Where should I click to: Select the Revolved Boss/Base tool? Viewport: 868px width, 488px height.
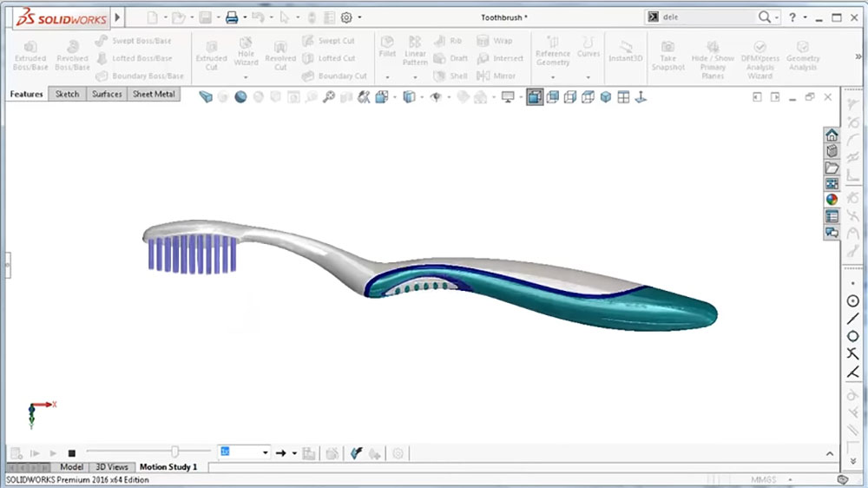[x=72, y=56]
